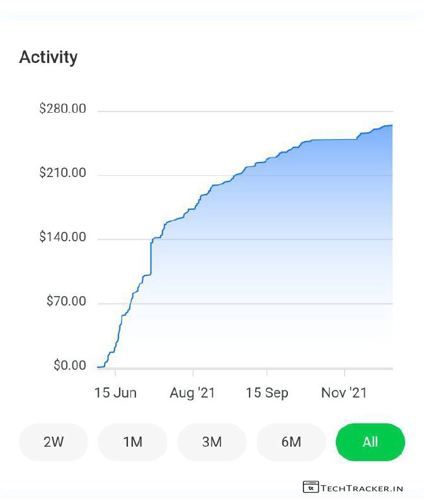Click the steep vertical jump in chart line

[151, 257]
